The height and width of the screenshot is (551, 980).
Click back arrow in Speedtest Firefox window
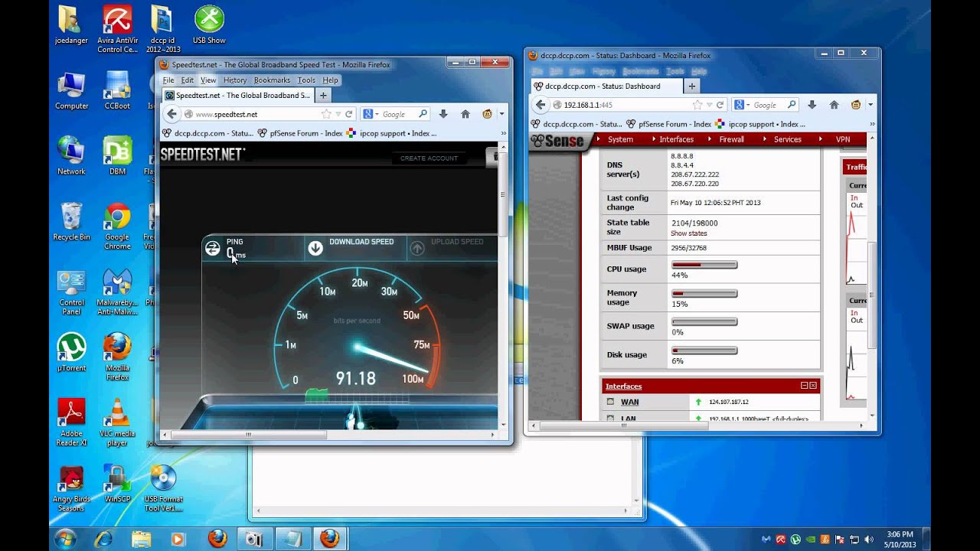[171, 114]
